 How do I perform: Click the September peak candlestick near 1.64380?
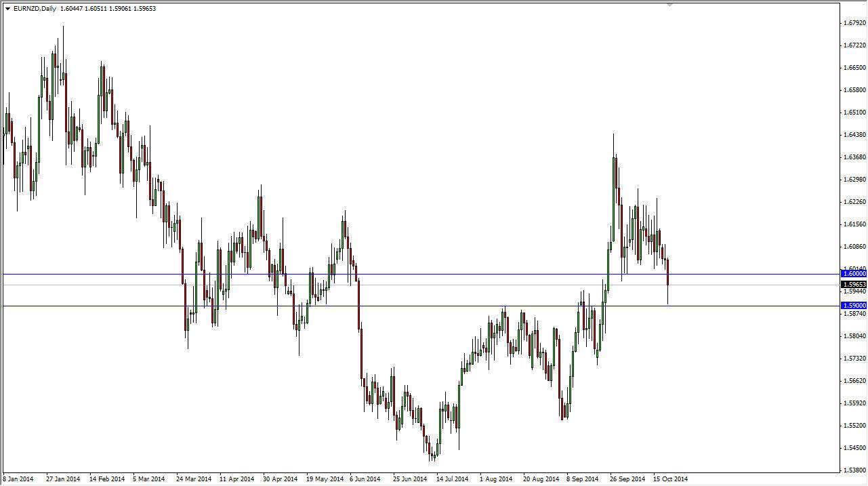[x=615, y=156]
